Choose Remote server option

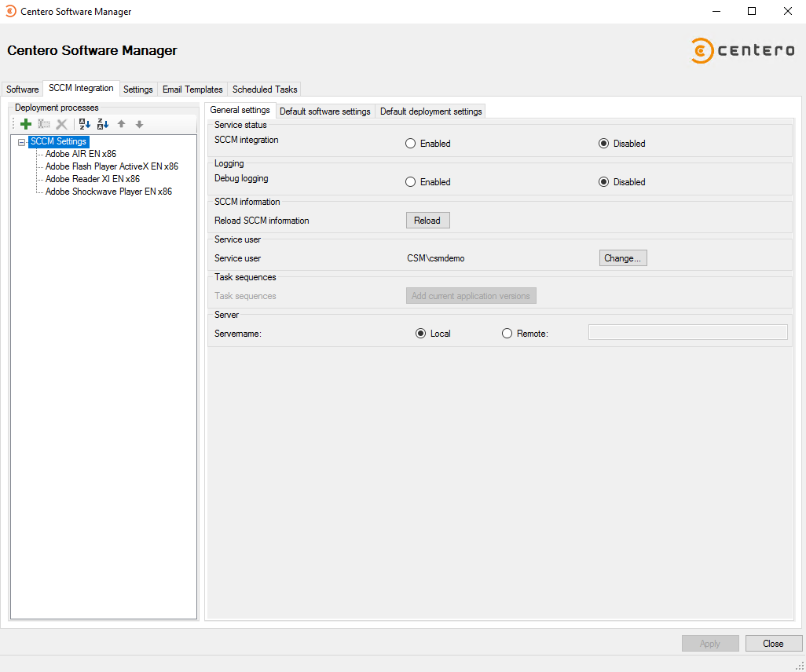point(507,334)
